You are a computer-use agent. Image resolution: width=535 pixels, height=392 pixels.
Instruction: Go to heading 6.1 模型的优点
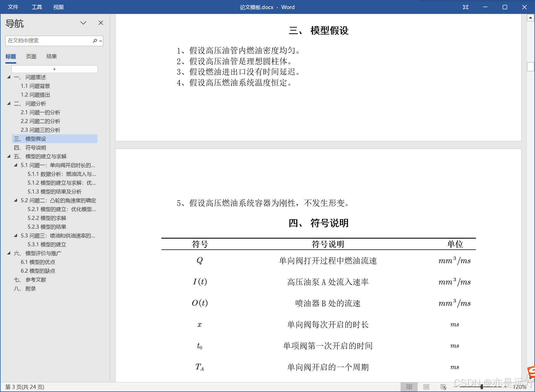pyautogui.click(x=38, y=262)
